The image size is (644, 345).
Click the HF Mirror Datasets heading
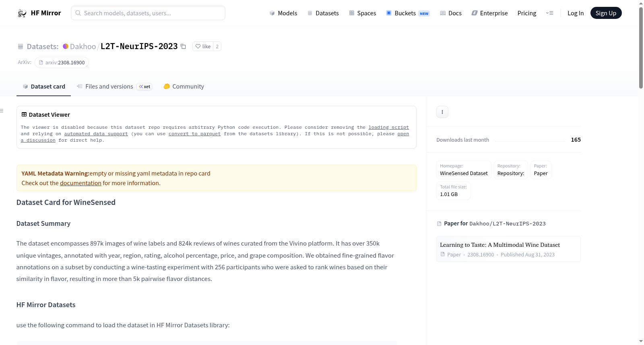[x=46, y=305]
